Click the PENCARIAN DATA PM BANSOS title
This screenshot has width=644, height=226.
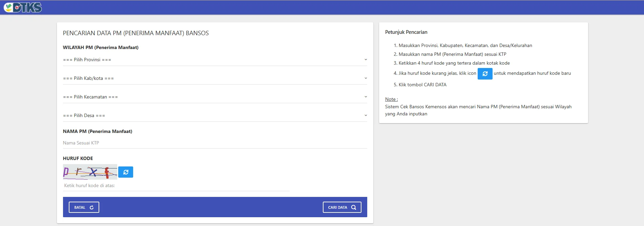click(136, 33)
